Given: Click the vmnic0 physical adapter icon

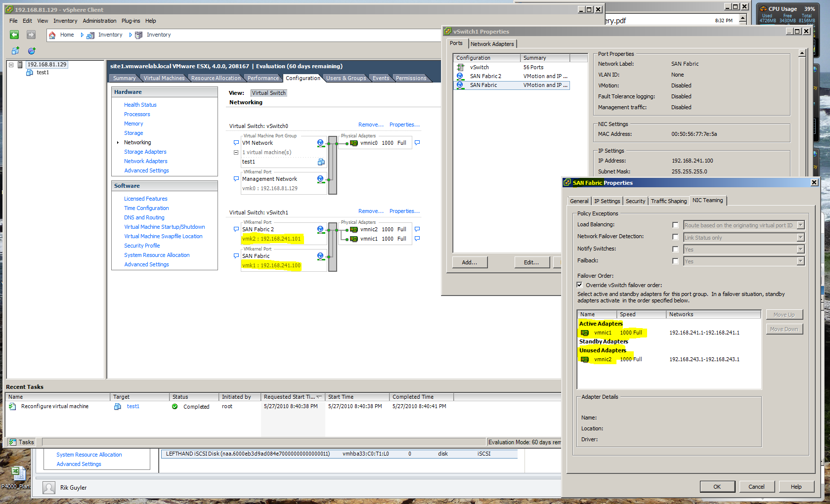Looking at the screenshot, I should coord(354,143).
